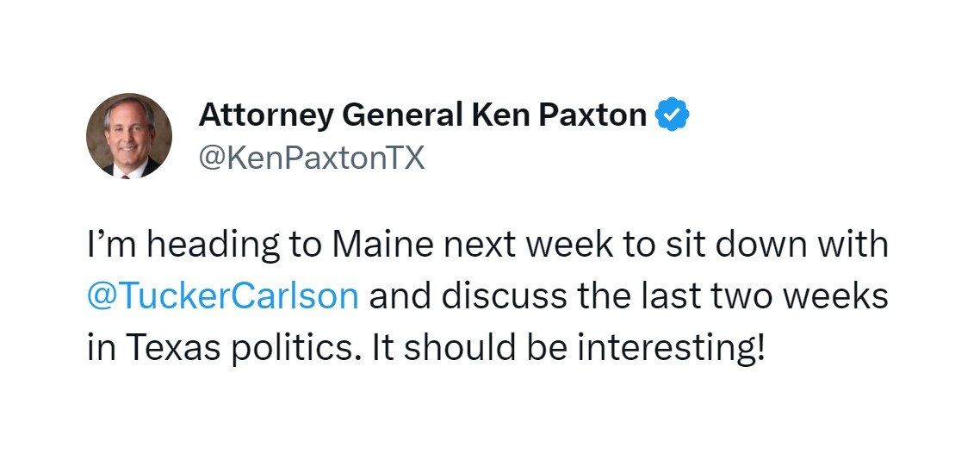The width and height of the screenshot is (980, 466).
Task: Click "I'm heading" at the tweet's start
Action: [172, 245]
